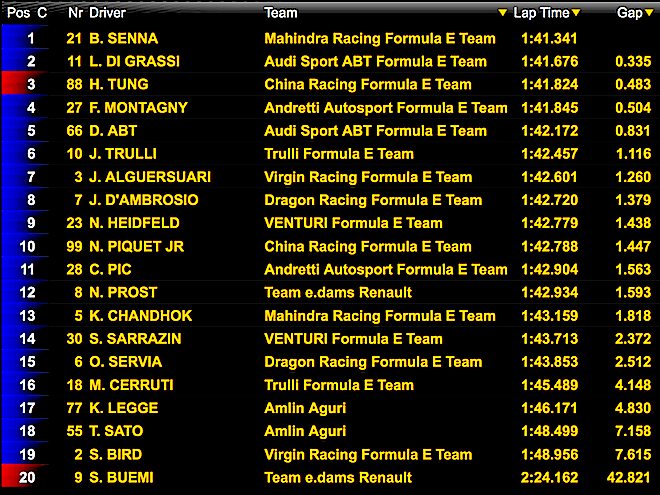660x495 pixels.
Task: Click the red position 20 marker for Buemi
Action: point(19,478)
